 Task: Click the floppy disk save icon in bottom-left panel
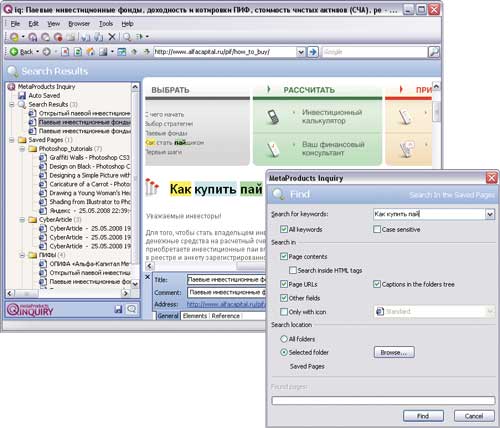[x=118, y=309]
